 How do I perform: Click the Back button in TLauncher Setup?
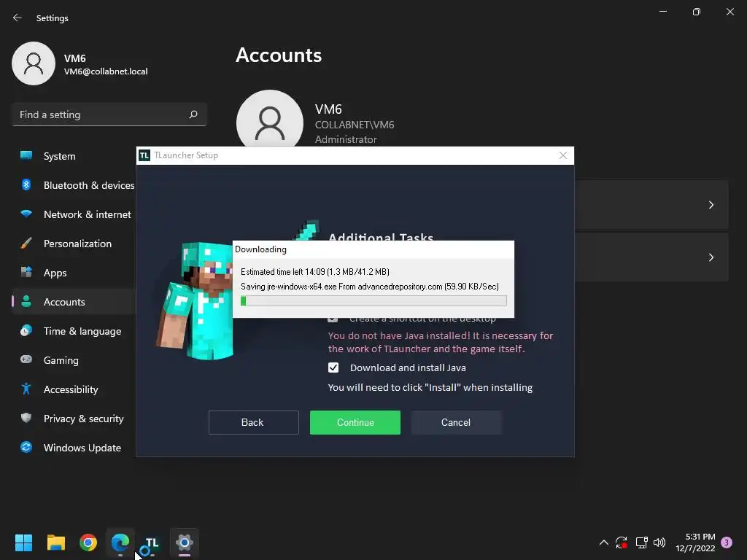point(253,422)
